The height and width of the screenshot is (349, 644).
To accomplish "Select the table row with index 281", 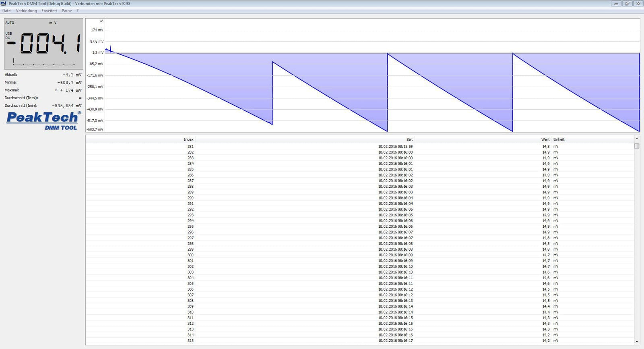I will pos(362,147).
